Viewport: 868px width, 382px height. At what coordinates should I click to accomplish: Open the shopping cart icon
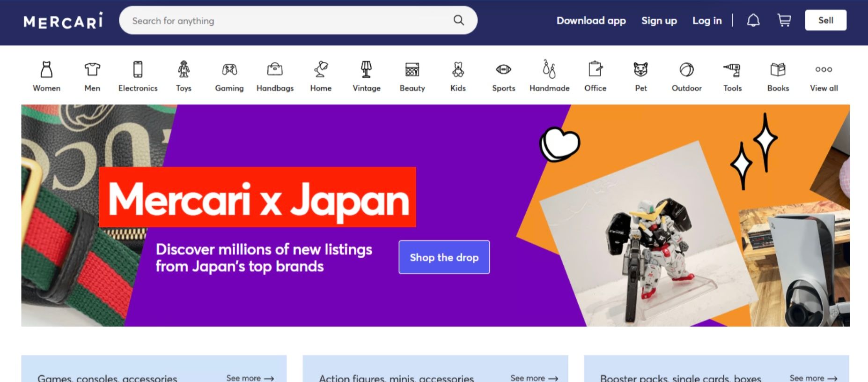coord(784,20)
